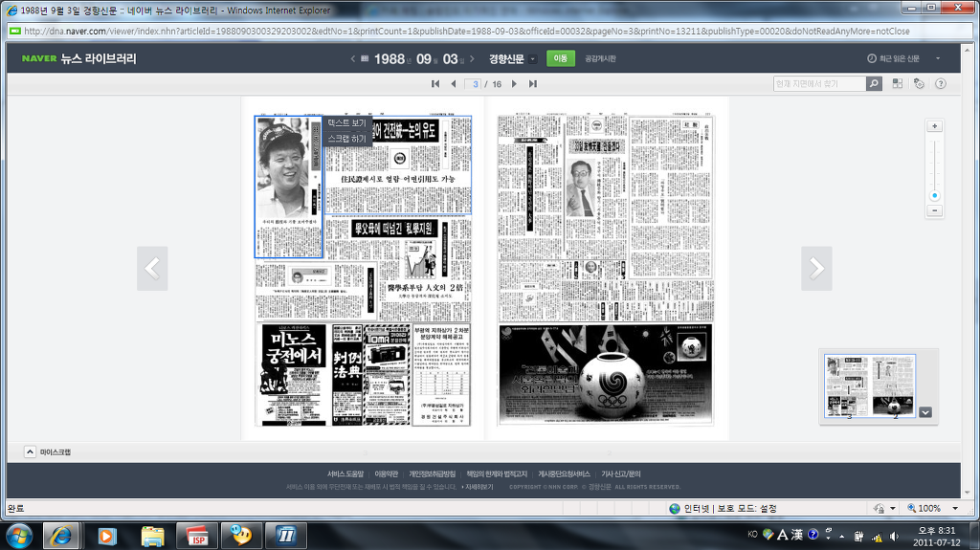This screenshot has width=980, height=550.
Task: Open the ISP application in the taskbar
Action: coord(197,536)
